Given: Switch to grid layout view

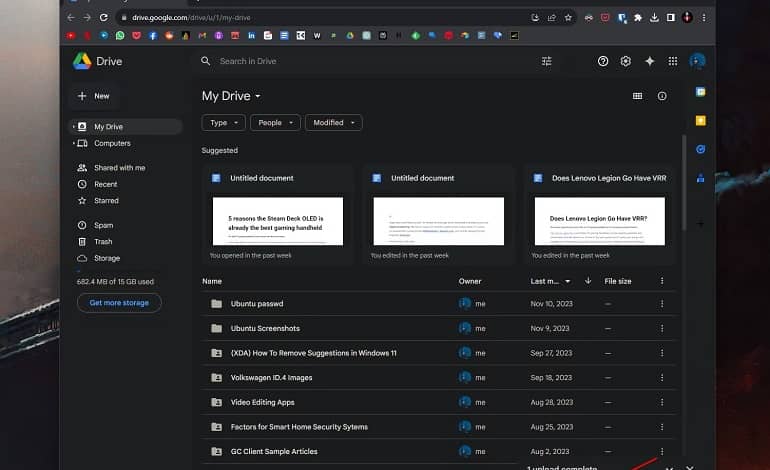Looking at the screenshot, I should pyautogui.click(x=637, y=96).
